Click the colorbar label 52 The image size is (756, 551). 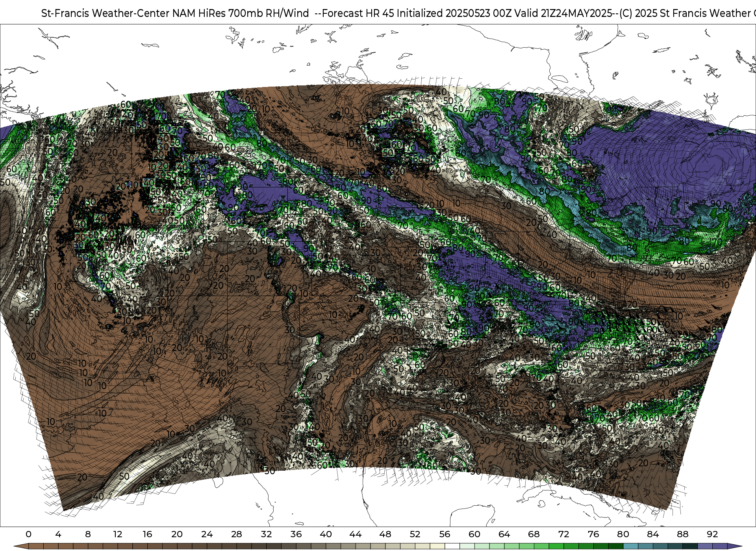point(415,534)
